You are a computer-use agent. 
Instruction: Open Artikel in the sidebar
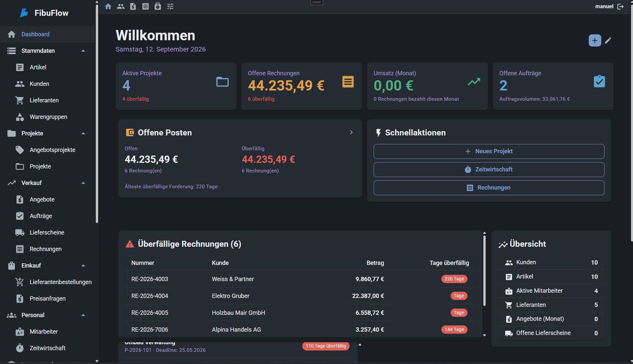pos(47,67)
